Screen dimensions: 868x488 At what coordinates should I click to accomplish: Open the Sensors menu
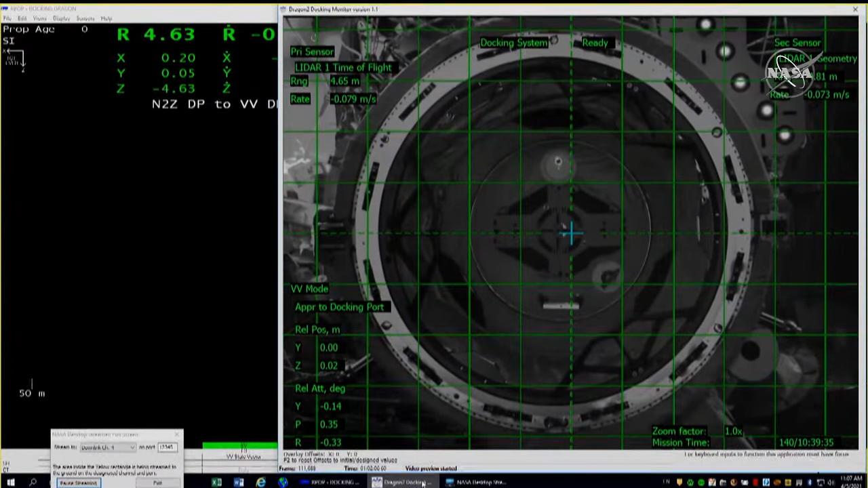coord(85,18)
